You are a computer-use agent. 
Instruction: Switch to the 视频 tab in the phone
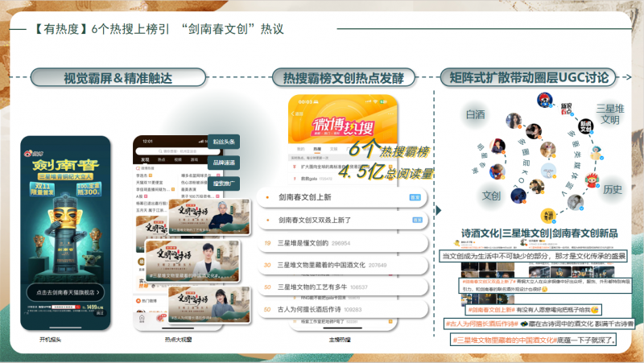(x=178, y=159)
